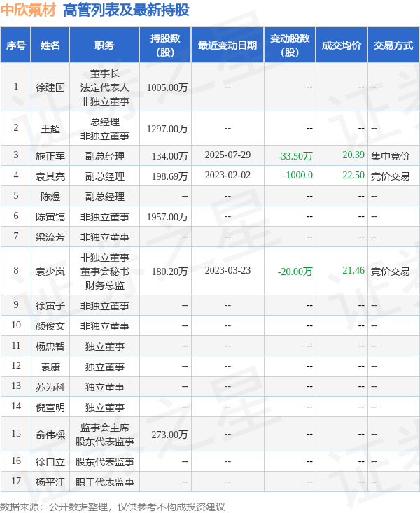Click the average price 22.50
This screenshot has width=420, height=513.
pos(353,175)
